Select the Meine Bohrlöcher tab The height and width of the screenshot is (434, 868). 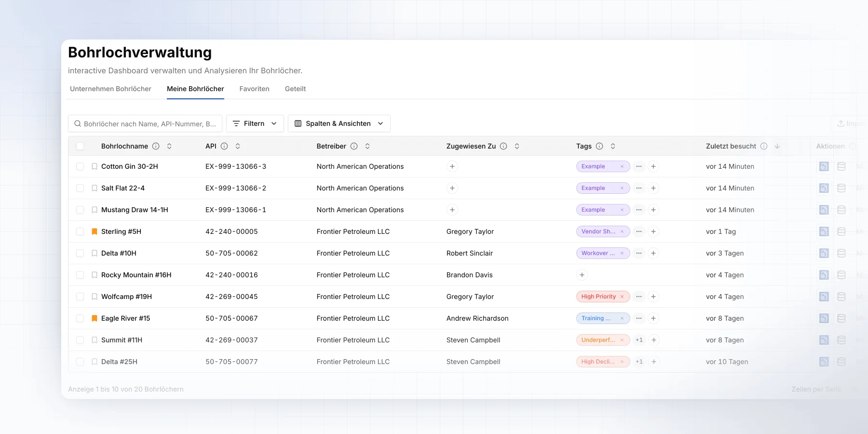tap(195, 89)
